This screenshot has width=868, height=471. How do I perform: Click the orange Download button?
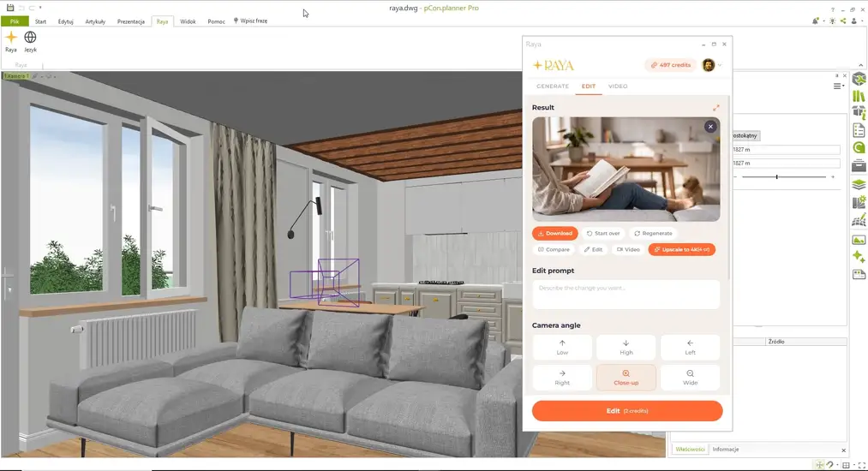click(554, 234)
